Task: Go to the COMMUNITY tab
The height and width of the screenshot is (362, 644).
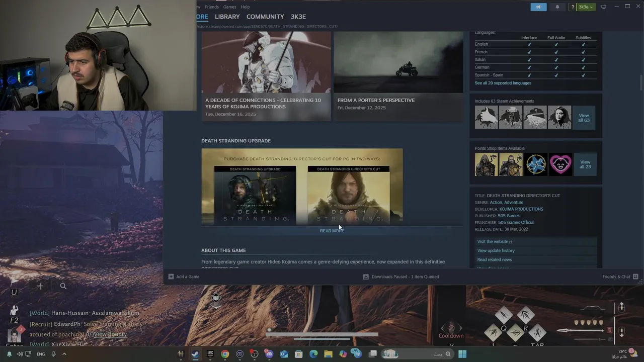Action: (265, 17)
